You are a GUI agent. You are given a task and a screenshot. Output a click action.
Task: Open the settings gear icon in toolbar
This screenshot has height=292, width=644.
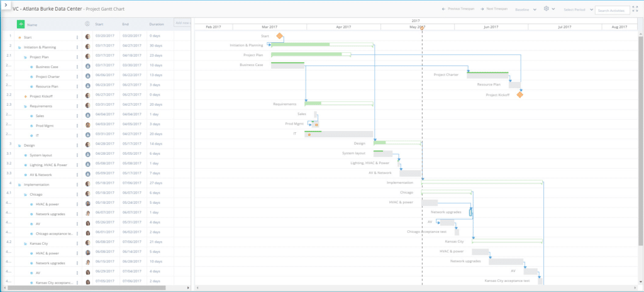point(547,9)
